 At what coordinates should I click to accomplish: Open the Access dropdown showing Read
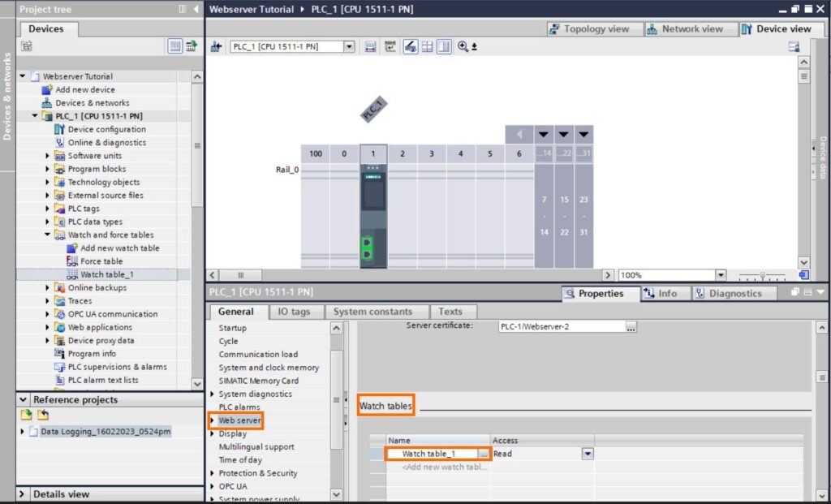(x=588, y=454)
